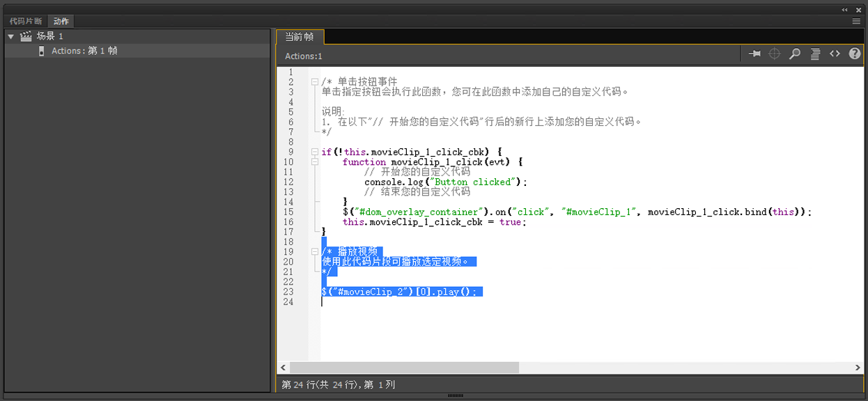Insert a target path using the crosshair icon
Screen dimensions: 868x401
(x=775, y=53)
